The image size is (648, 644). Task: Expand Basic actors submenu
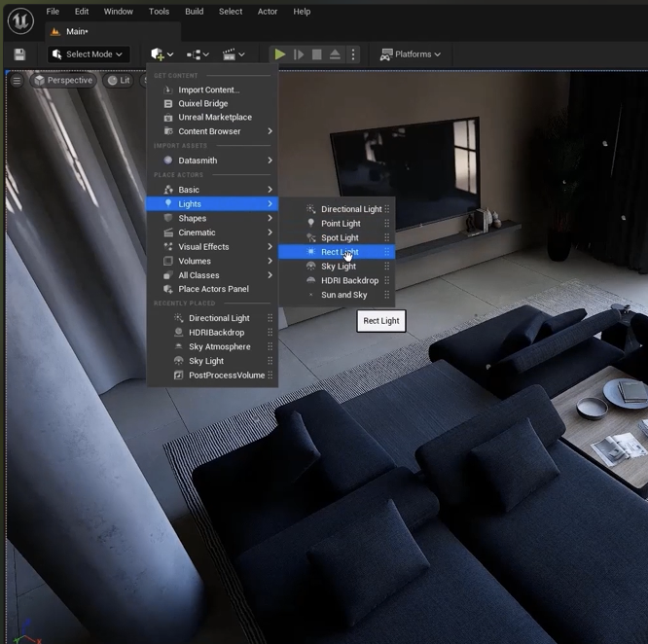coord(212,190)
